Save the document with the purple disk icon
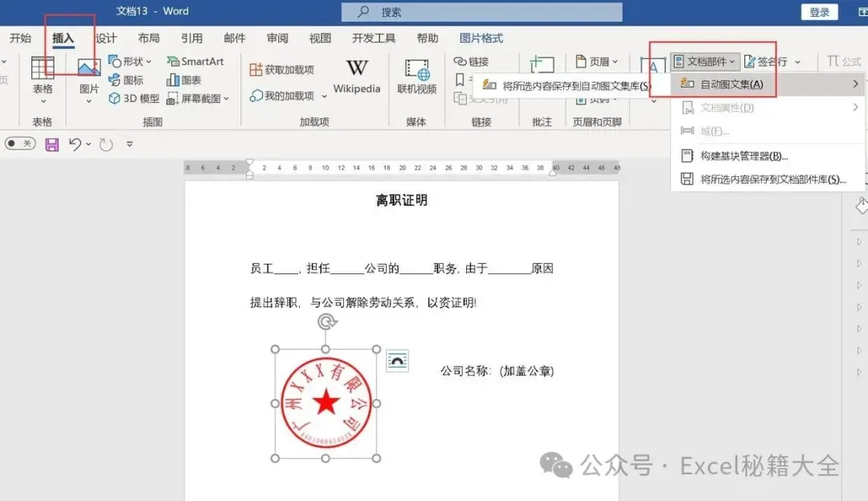Screen dimensions: 868x501 tap(52, 145)
